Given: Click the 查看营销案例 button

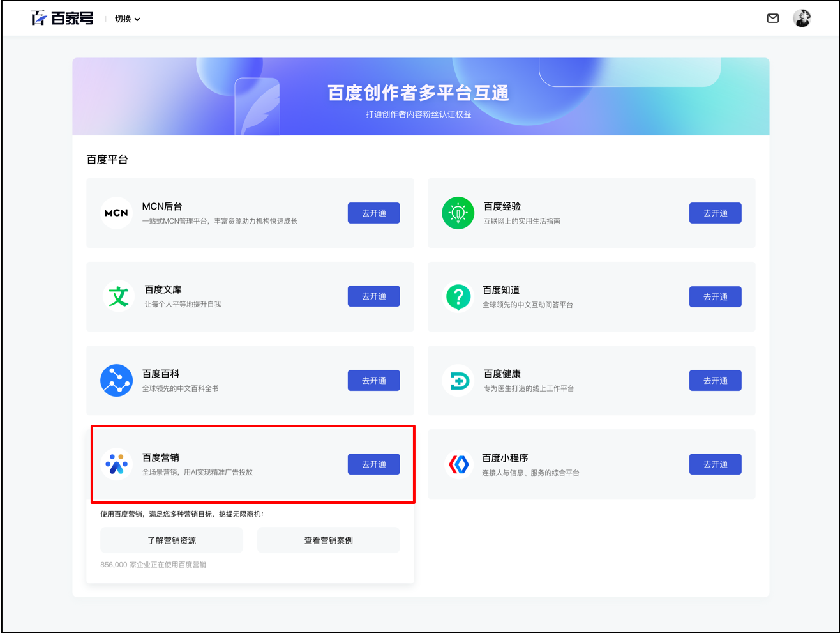Looking at the screenshot, I should coord(329,540).
